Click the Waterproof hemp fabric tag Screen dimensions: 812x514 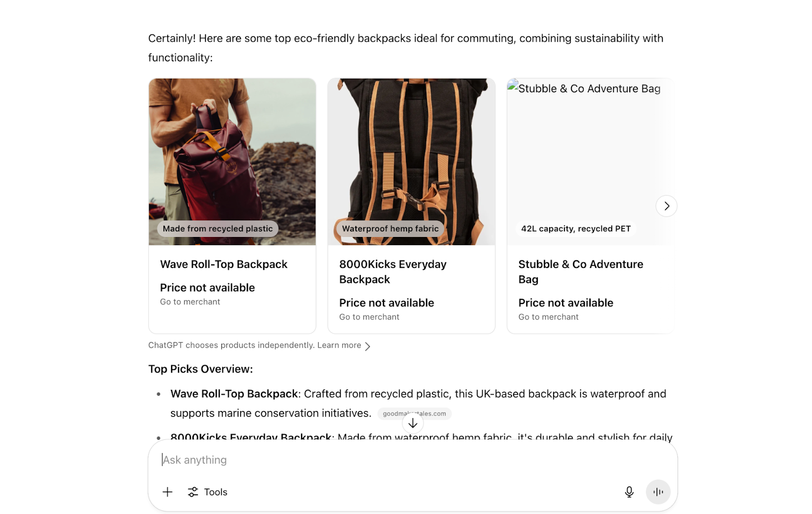pyautogui.click(x=390, y=229)
